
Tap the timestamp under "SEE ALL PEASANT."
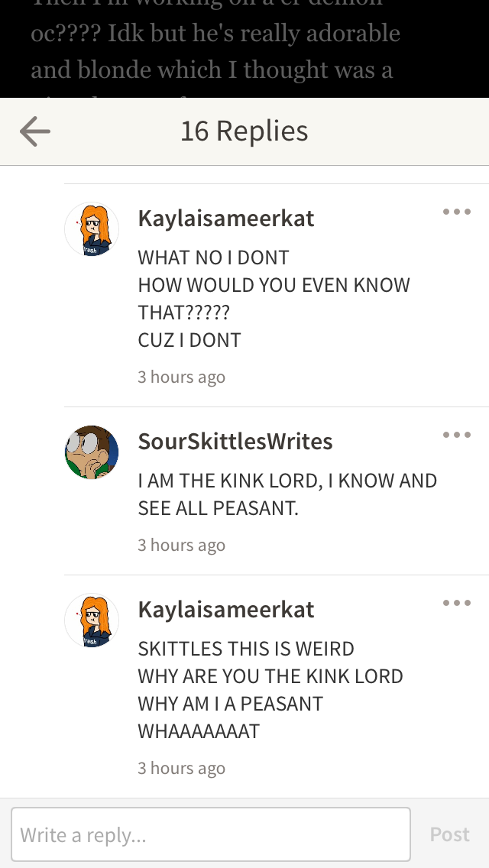182,545
